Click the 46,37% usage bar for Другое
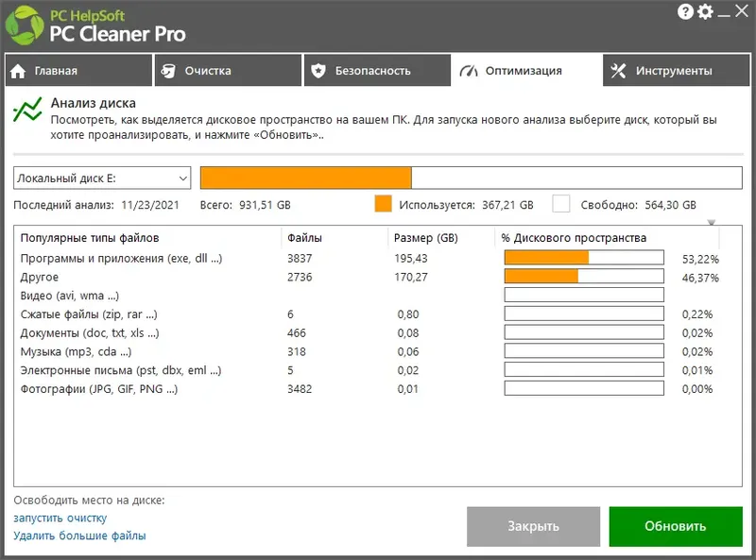756x560 pixels. [x=584, y=276]
